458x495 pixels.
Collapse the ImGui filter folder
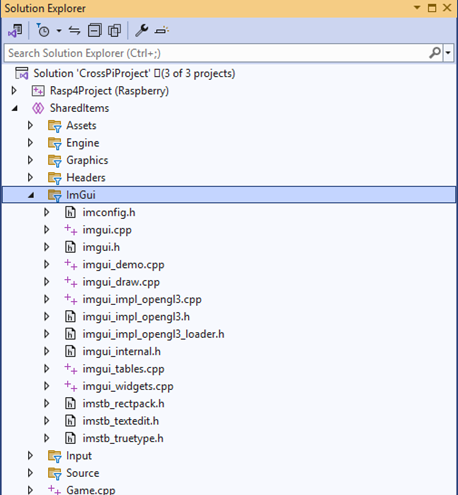[x=31, y=195]
